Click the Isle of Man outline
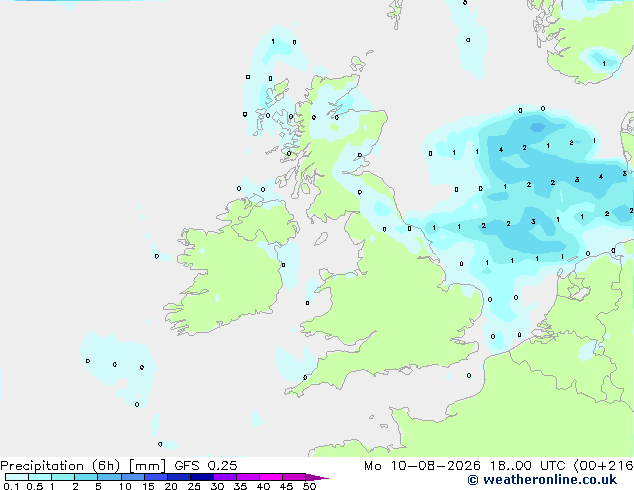The height and width of the screenshot is (490, 634). pyautogui.click(x=321, y=239)
